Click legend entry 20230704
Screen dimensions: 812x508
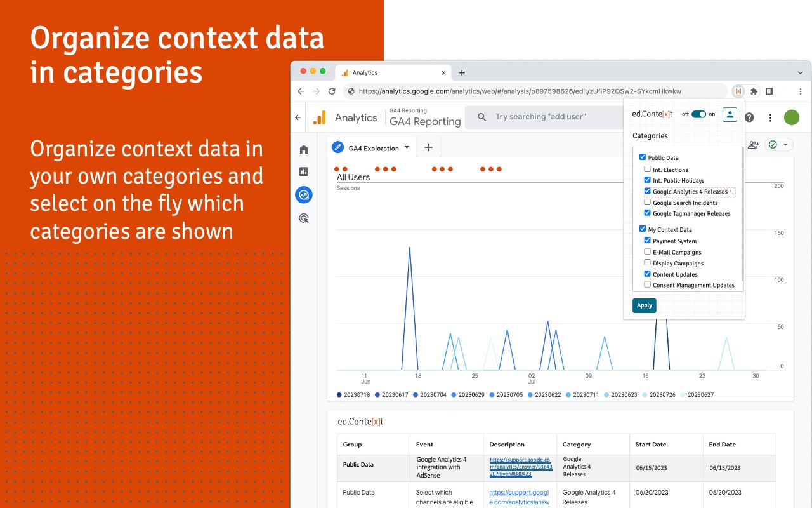point(429,395)
